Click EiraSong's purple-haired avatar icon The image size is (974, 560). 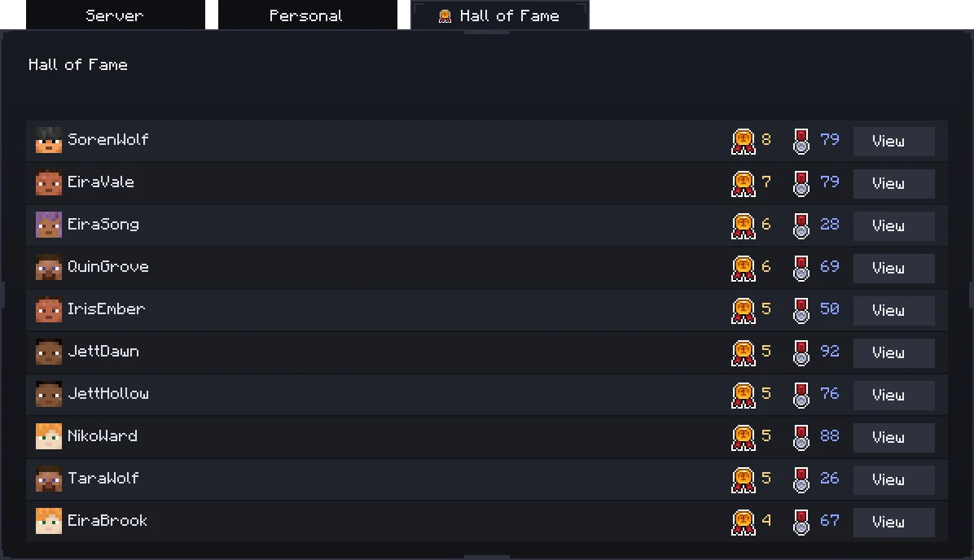tap(49, 225)
